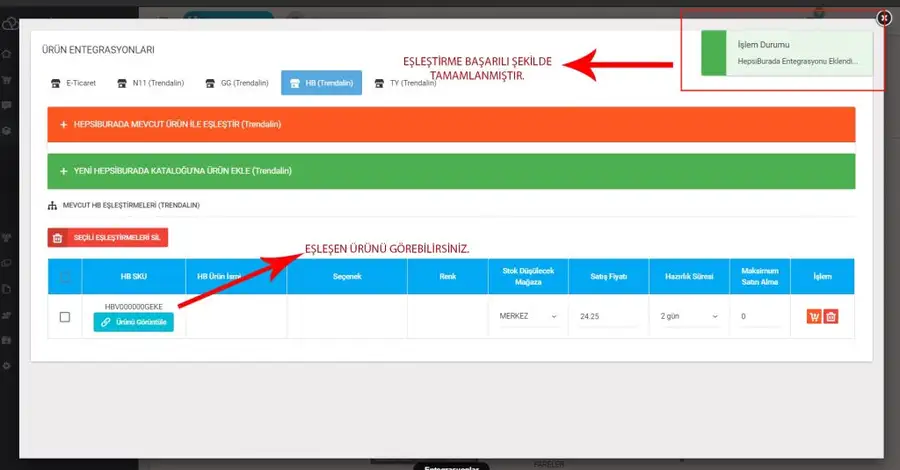
Task: Click the Ürünü Görüntüle button
Action: pyautogui.click(x=134, y=322)
